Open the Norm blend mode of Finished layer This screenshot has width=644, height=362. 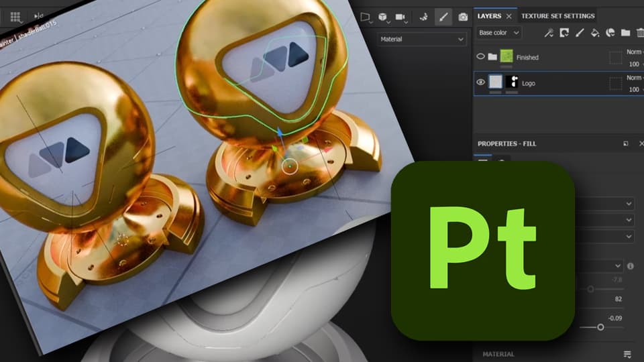click(x=635, y=52)
